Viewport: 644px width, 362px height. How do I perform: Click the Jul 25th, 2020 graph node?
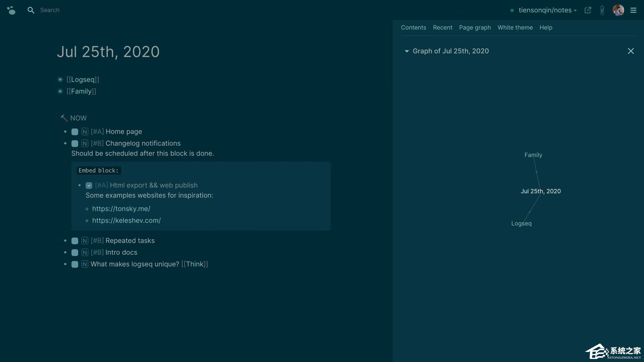(541, 191)
